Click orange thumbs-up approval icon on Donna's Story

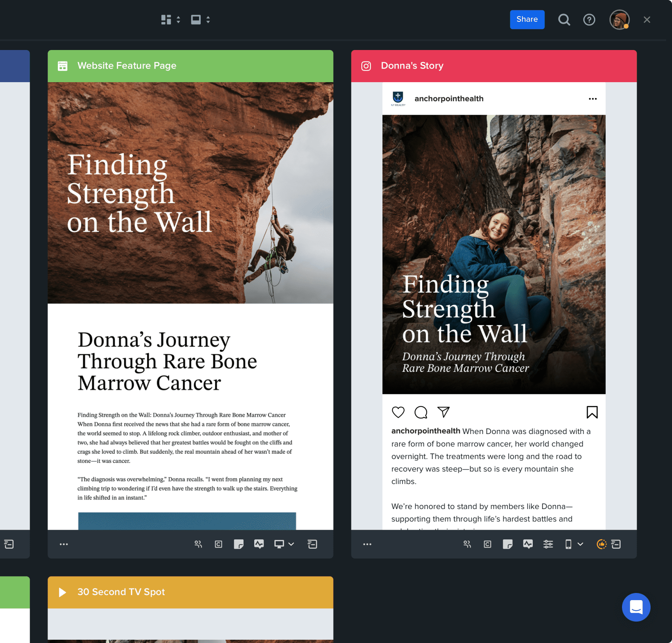click(601, 544)
